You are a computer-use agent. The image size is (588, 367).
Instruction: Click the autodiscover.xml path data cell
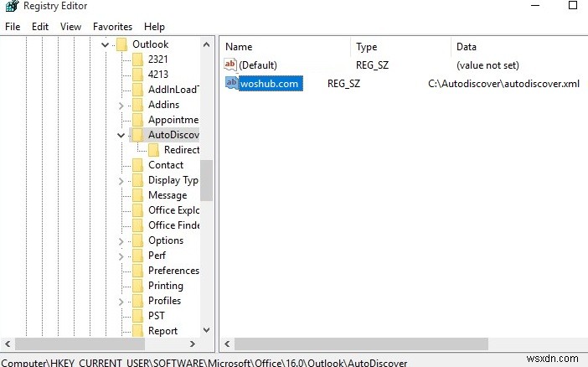pyautogui.click(x=503, y=83)
